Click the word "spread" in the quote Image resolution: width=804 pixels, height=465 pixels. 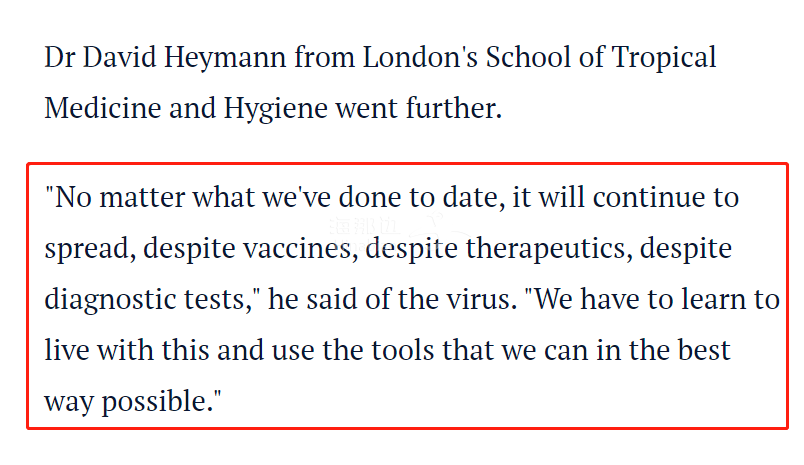[86, 248]
